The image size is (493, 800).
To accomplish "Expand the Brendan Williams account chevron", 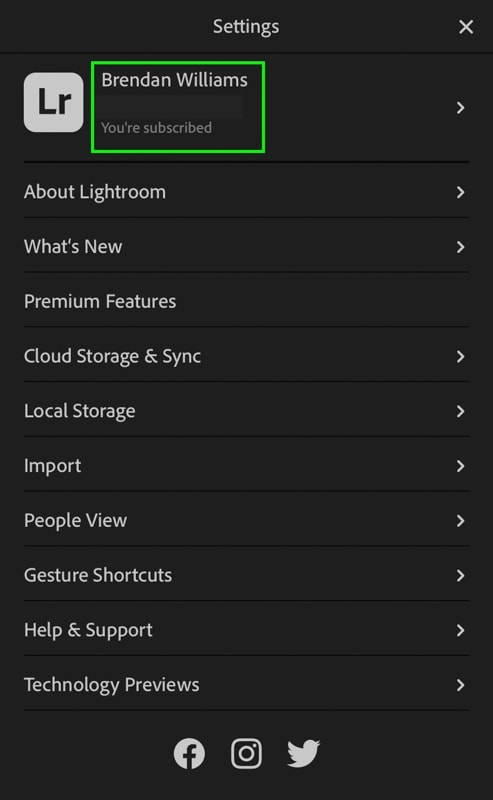I will (460, 108).
